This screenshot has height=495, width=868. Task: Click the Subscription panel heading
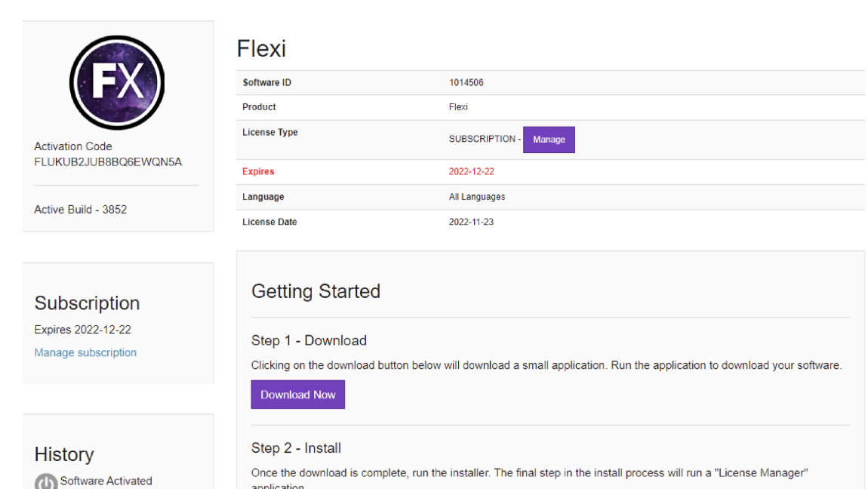point(87,303)
